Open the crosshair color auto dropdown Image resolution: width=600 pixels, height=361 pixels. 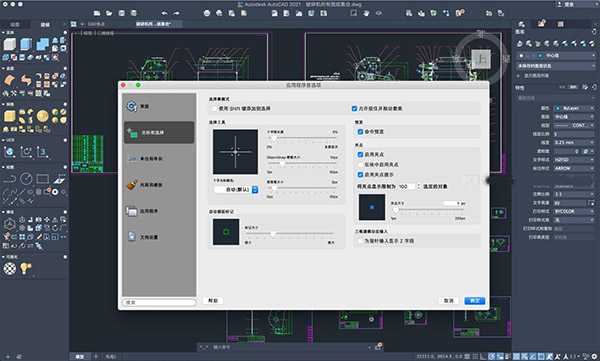236,189
